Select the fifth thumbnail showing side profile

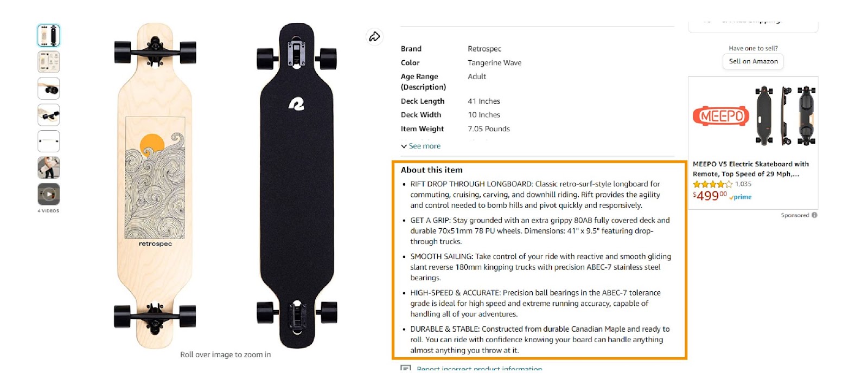click(x=48, y=141)
